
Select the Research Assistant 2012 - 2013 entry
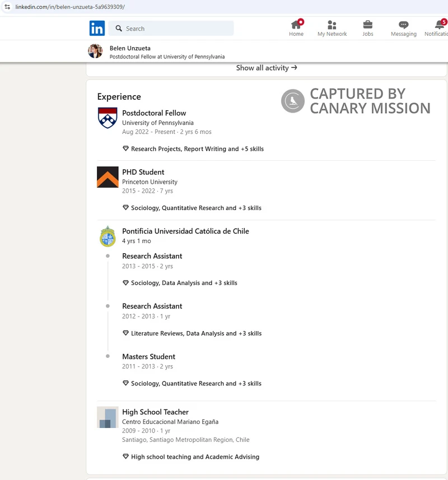click(152, 306)
